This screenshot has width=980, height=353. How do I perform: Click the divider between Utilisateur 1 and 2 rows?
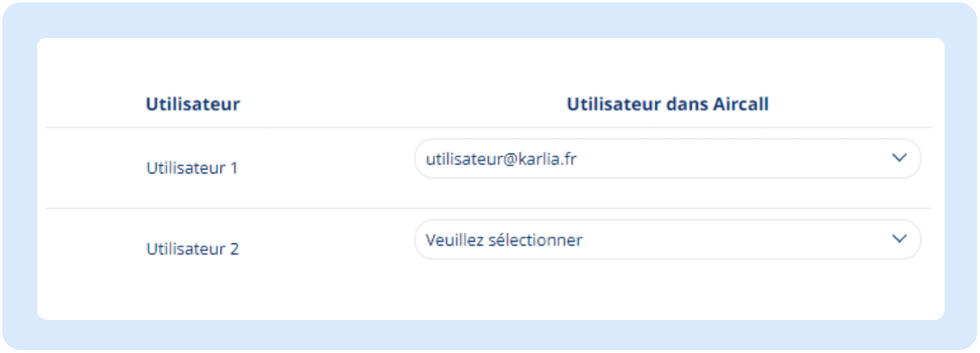click(316, 208)
